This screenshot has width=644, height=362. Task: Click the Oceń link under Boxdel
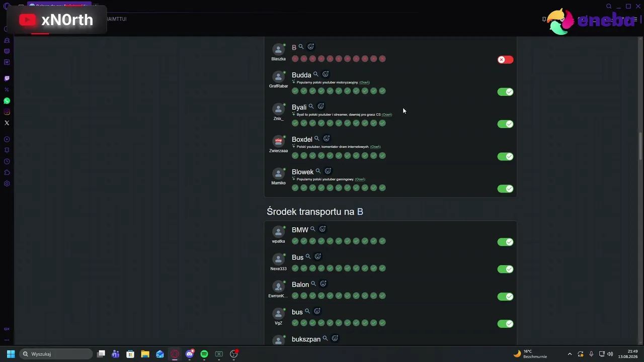(375, 147)
